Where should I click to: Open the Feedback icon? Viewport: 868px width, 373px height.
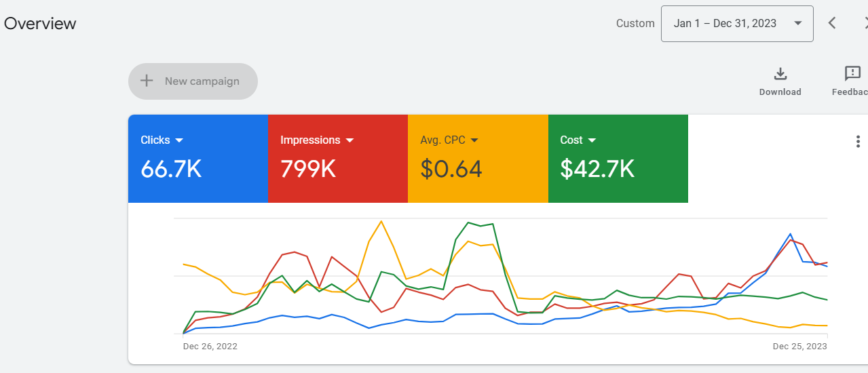tap(852, 74)
